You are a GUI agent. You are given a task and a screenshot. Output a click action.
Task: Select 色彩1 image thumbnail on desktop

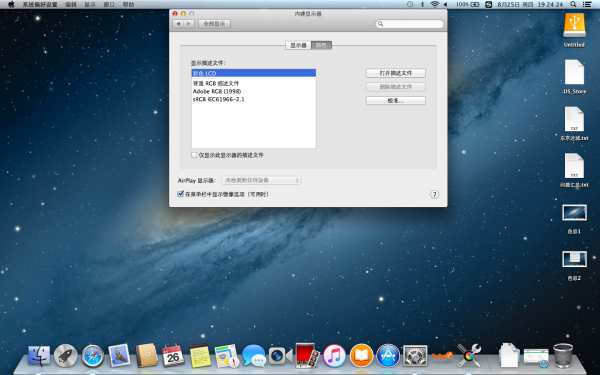(574, 218)
